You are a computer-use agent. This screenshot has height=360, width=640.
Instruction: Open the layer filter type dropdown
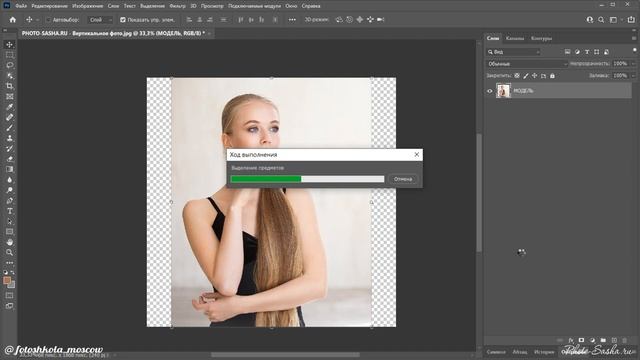(514, 52)
